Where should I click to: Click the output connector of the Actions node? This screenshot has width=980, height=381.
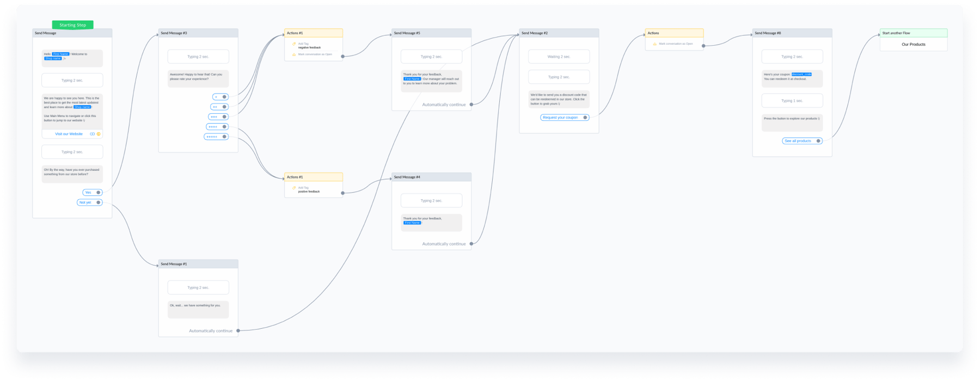click(703, 46)
